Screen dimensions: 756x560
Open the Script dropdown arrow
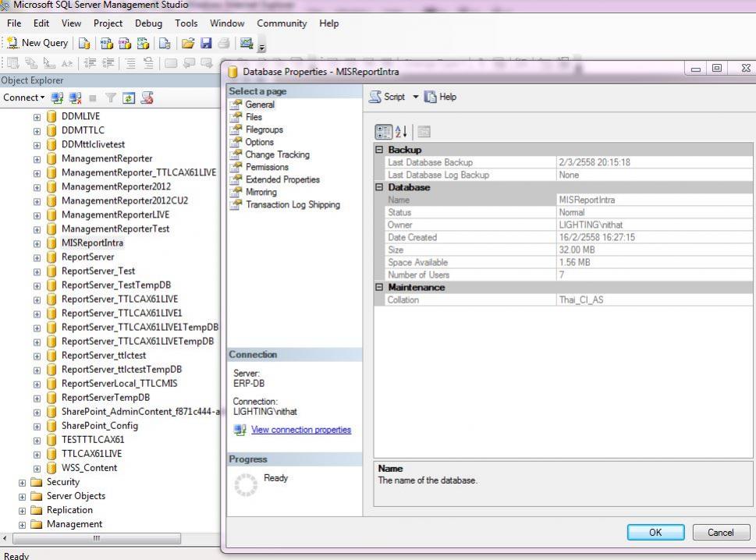coord(416,97)
